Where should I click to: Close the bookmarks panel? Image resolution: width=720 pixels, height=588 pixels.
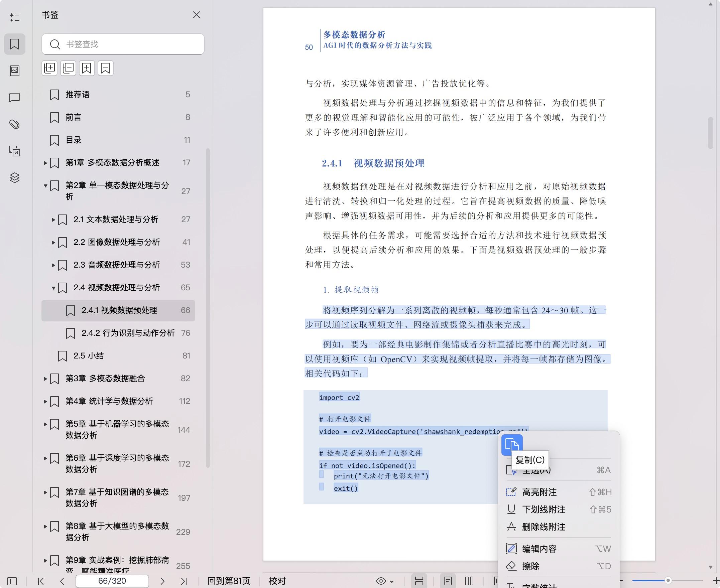pos(197,15)
